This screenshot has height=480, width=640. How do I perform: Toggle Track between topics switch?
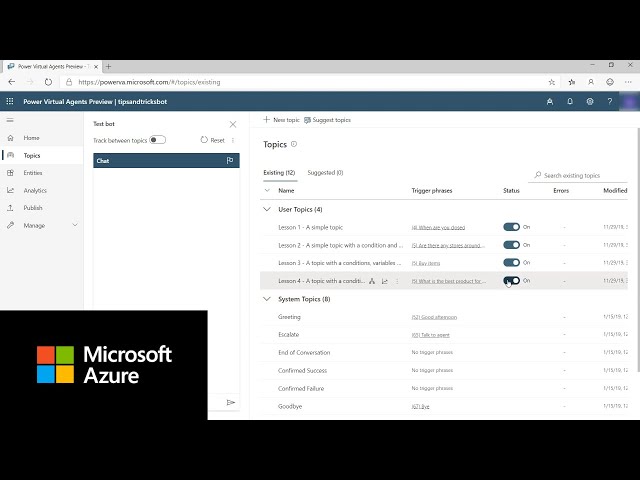click(158, 140)
